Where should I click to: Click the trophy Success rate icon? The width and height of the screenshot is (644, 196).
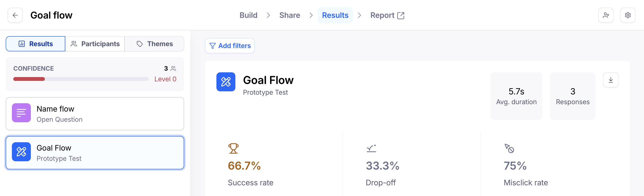click(x=233, y=148)
